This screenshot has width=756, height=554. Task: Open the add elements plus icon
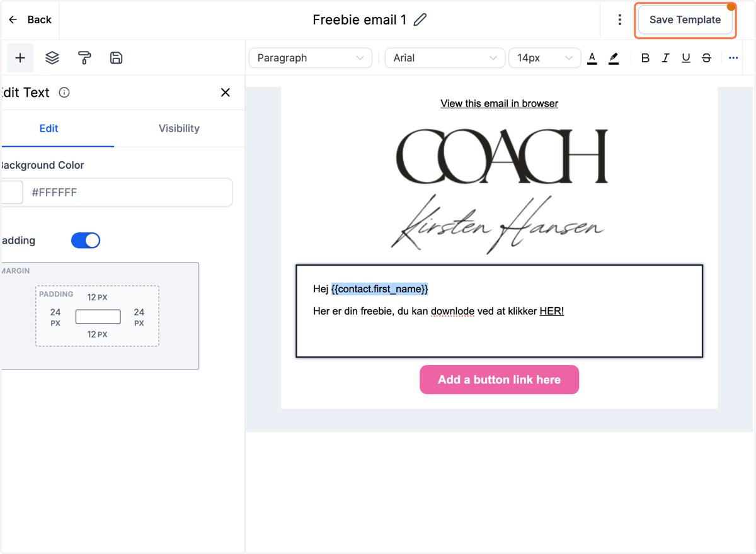click(20, 58)
